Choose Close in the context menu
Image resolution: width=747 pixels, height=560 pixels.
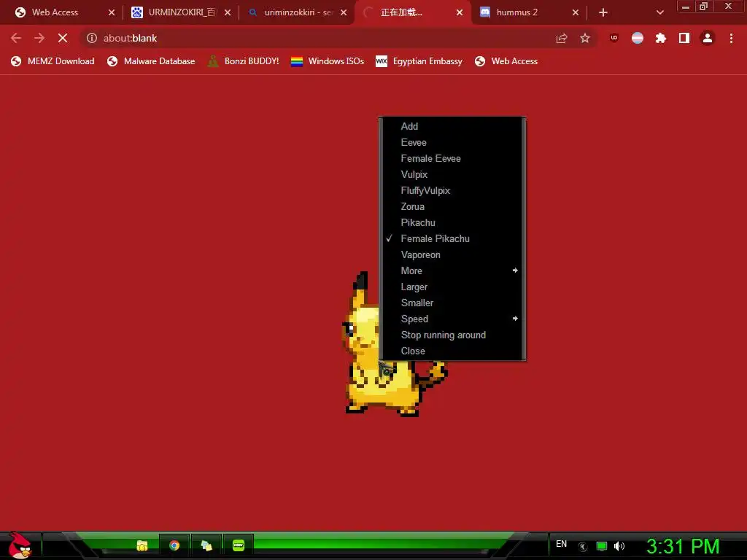click(452, 351)
